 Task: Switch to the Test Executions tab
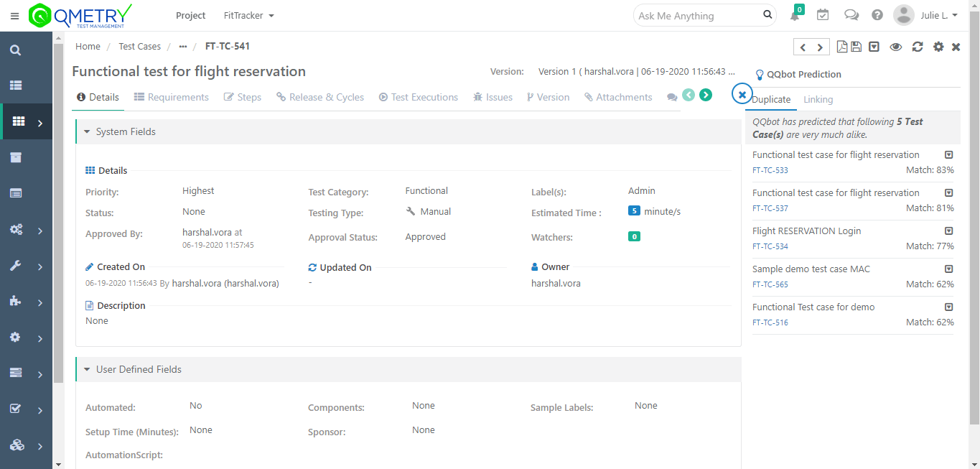tap(419, 98)
